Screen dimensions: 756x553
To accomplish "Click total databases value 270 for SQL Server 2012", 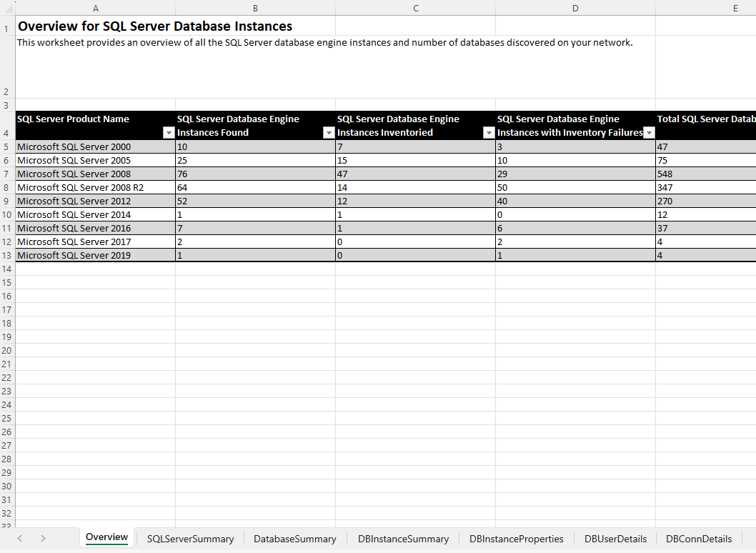I will pyautogui.click(x=706, y=201).
